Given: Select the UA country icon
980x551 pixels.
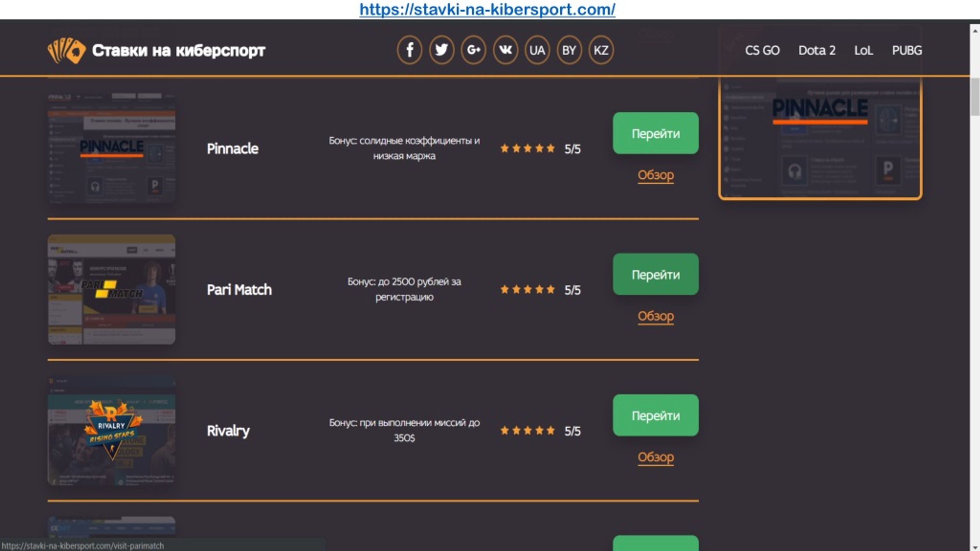Looking at the screenshot, I should (537, 50).
